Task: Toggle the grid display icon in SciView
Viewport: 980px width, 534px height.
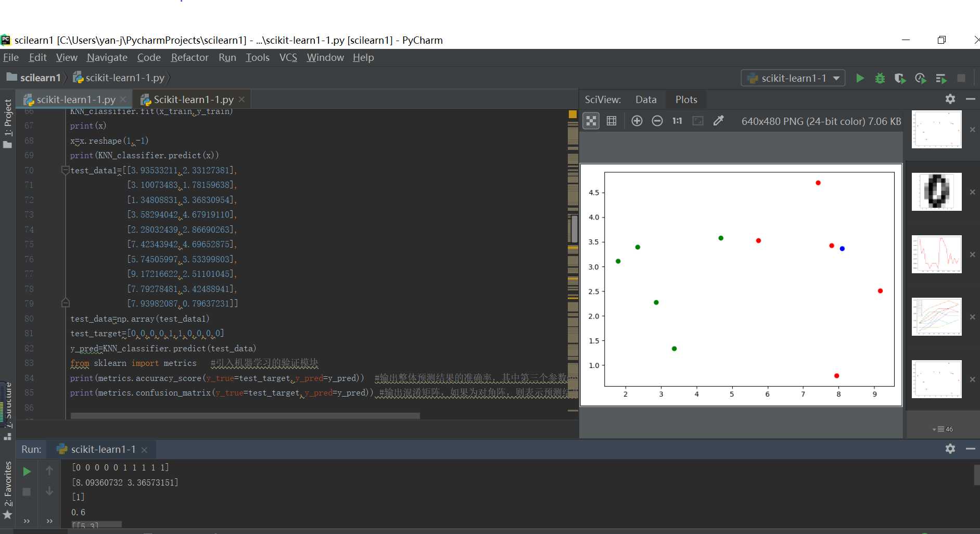Action: [612, 121]
